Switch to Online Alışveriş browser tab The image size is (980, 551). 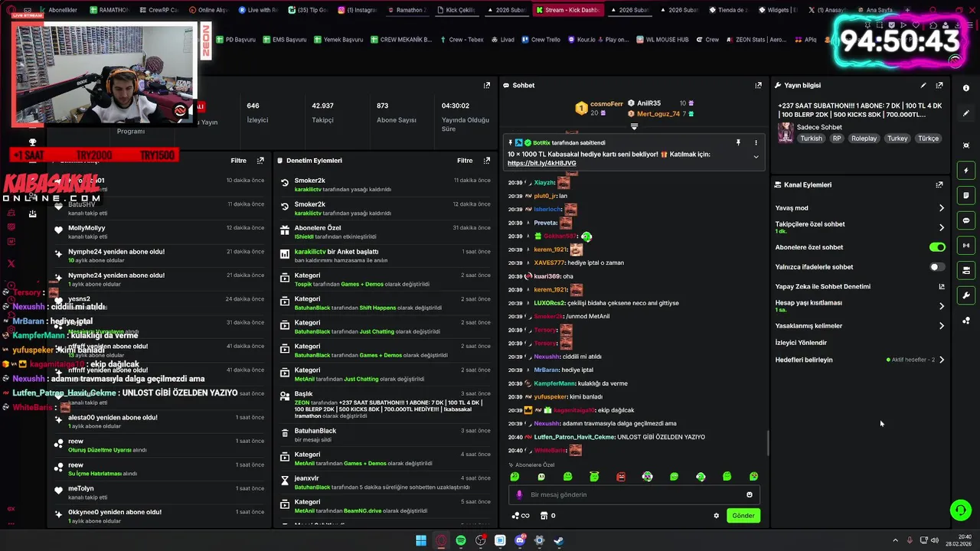pos(207,10)
